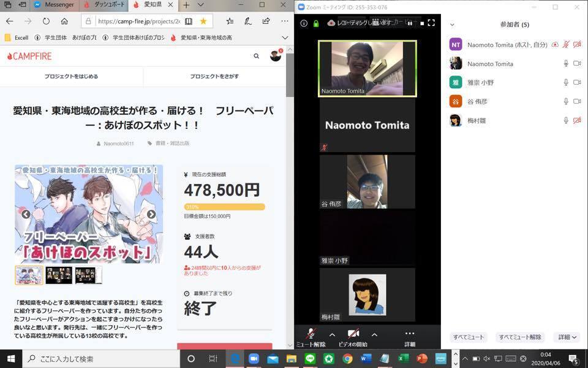
Task: Click the favorites star in address bar
Action: click(x=203, y=21)
